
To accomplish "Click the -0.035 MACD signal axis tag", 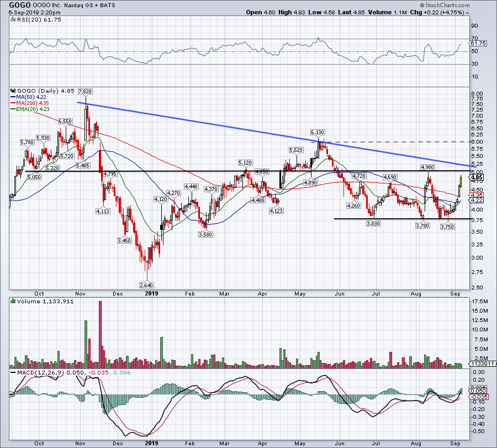I will pos(479,397).
